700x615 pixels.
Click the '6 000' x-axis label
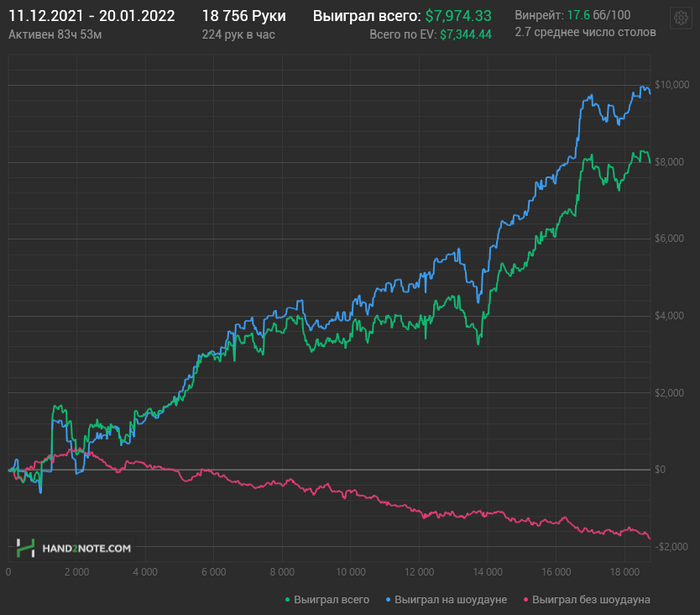pos(213,572)
